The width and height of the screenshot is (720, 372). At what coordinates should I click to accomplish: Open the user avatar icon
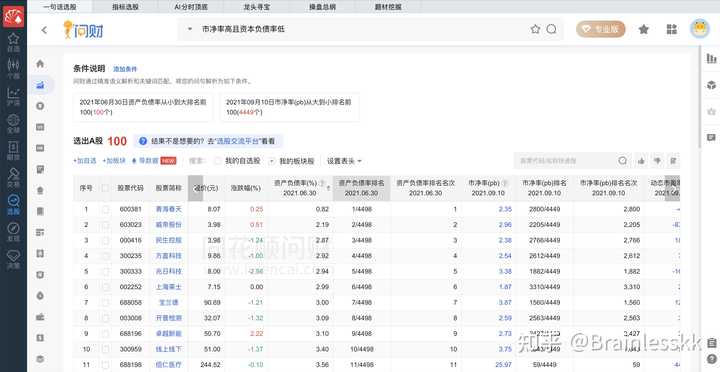700,28
